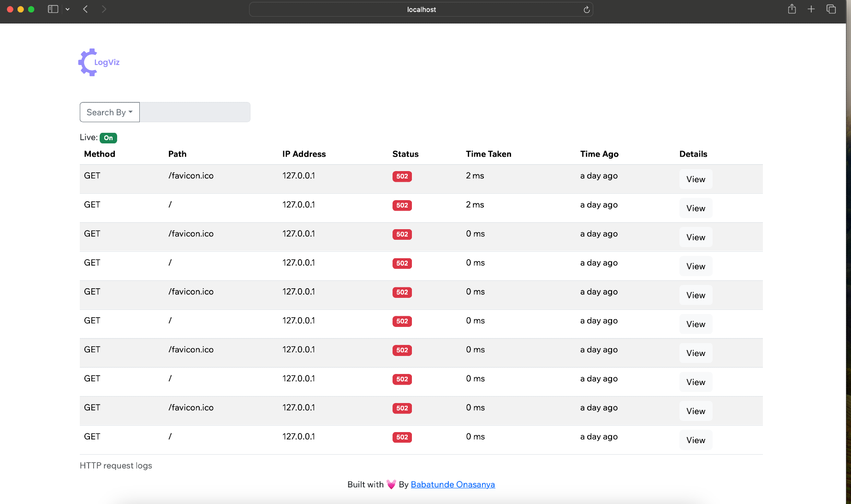The height and width of the screenshot is (504, 851).
Task: Navigate back in the browser
Action: (x=85, y=9)
